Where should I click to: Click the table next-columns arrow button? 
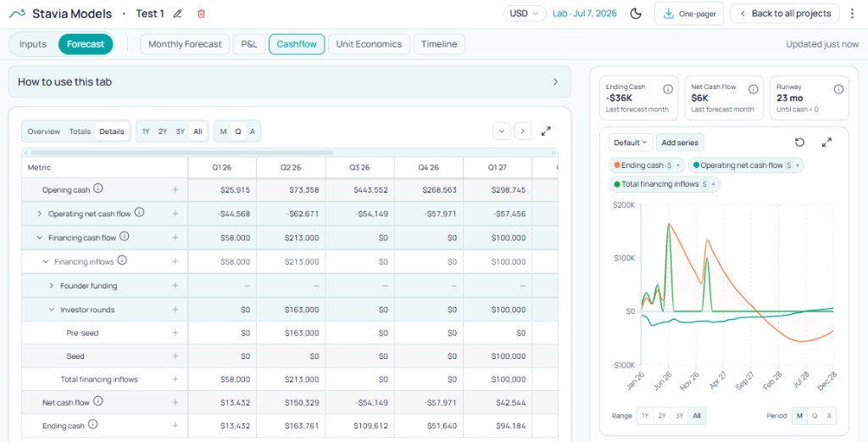pos(522,131)
